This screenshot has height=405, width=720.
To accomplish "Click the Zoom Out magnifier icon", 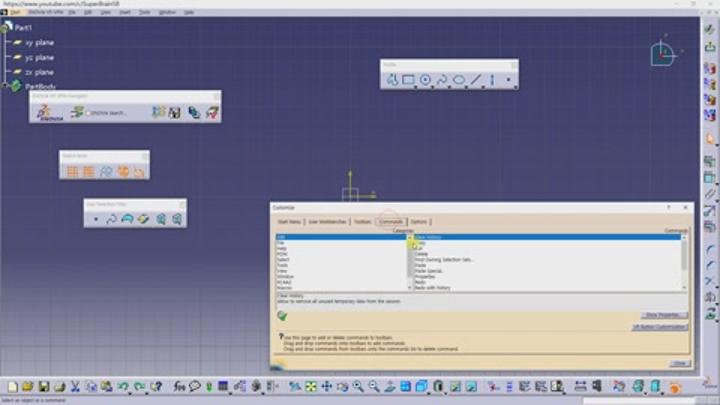I will coord(374,387).
